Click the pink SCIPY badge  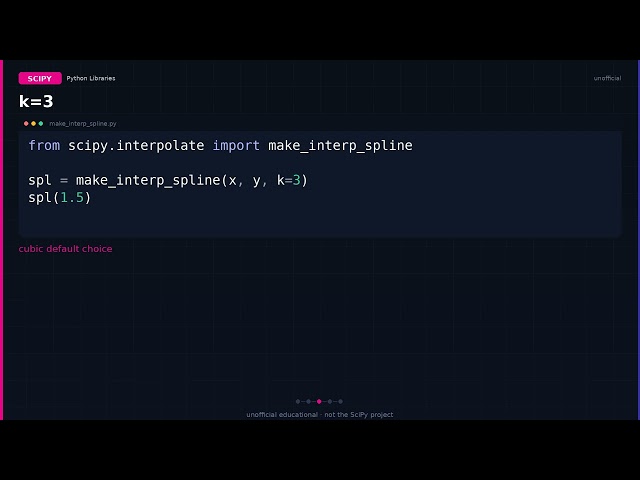pos(40,78)
